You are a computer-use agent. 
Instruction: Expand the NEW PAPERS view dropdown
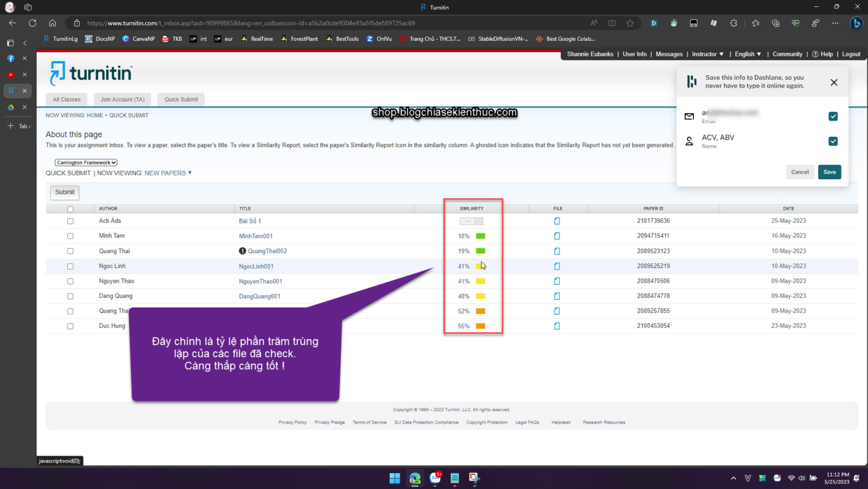click(168, 173)
